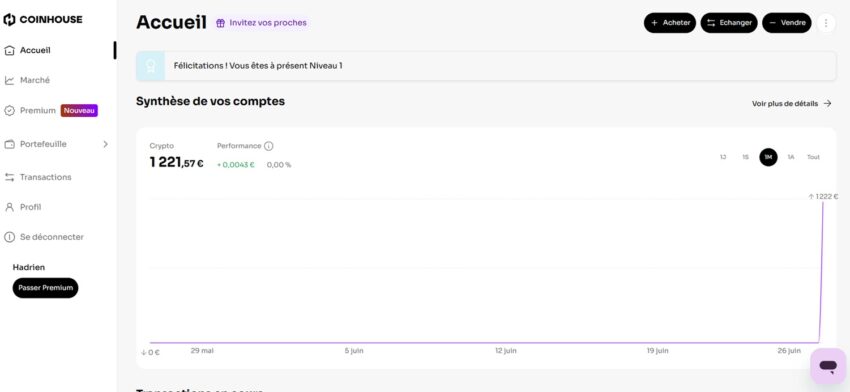Click the 0 € chart minimum label

coord(150,352)
